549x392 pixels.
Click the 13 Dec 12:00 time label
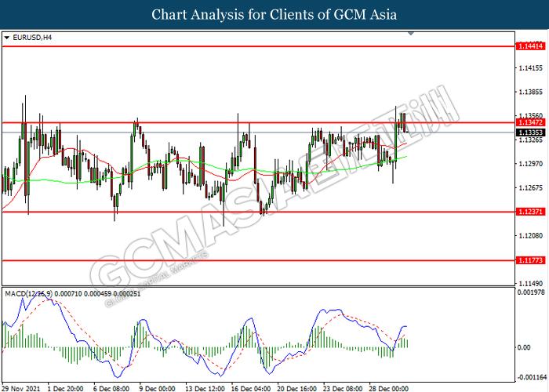click(205, 388)
